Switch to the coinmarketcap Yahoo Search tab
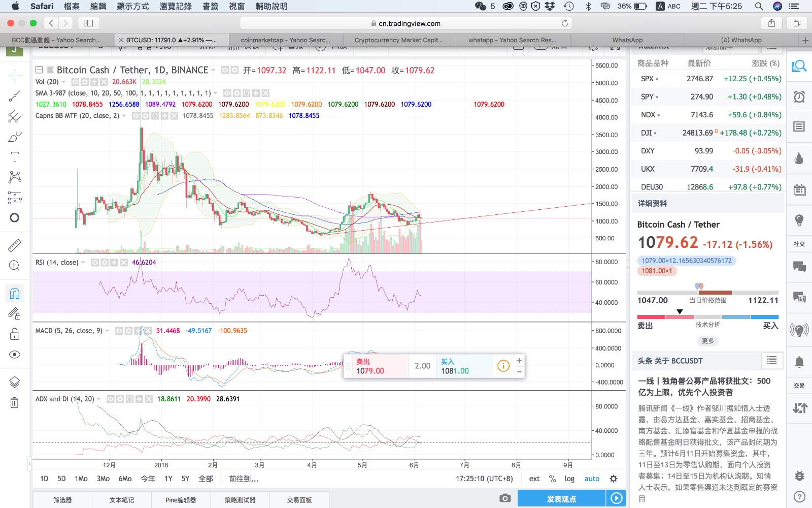This screenshot has width=812, height=508. [x=285, y=40]
